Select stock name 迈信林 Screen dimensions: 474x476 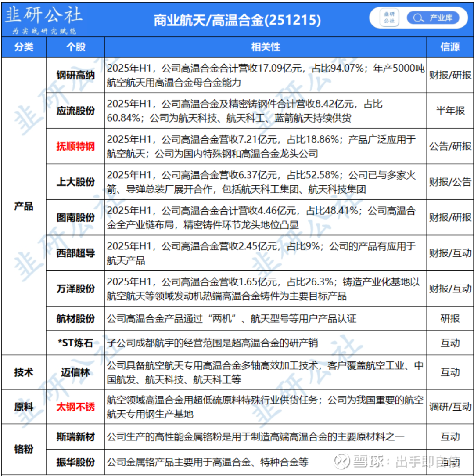(75, 372)
